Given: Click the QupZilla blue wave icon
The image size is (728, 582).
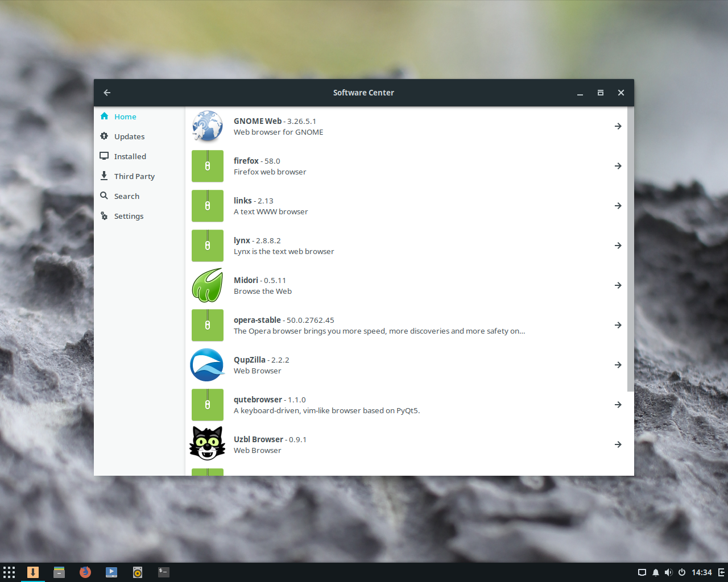Looking at the screenshot, I should point(208,365).
